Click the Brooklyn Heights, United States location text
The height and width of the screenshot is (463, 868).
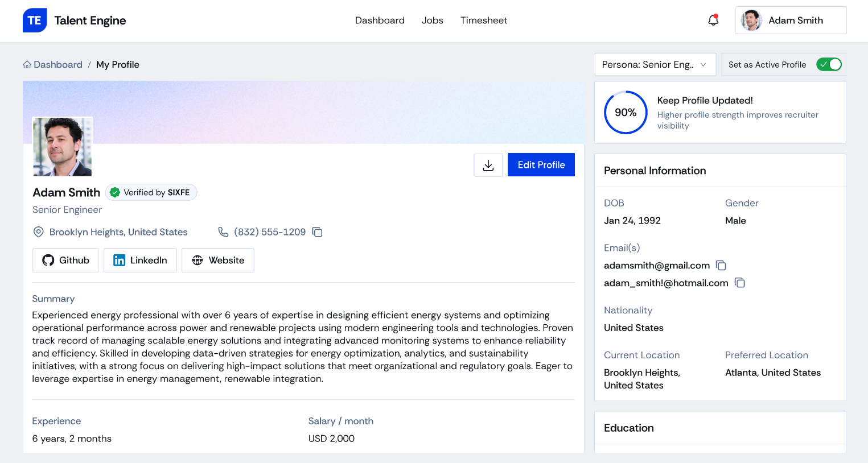[x=118, y=232]
